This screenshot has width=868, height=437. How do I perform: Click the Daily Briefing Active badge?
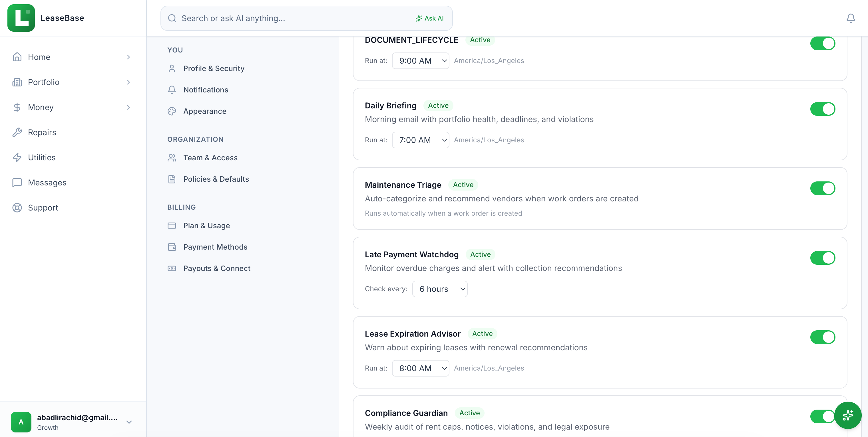[438, 105]
